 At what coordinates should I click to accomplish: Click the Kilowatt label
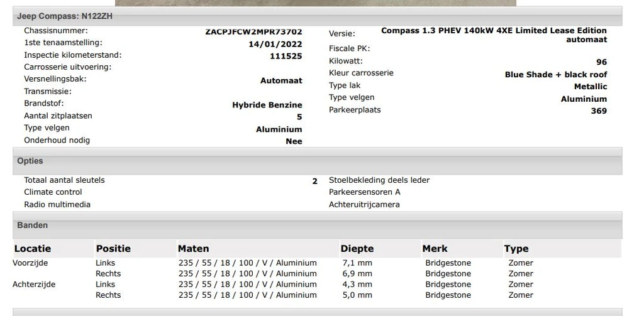tap(346, 61)
